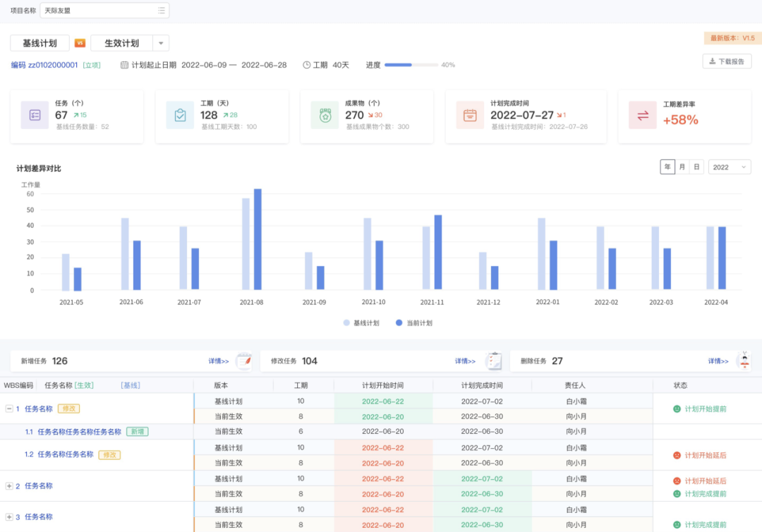The height and width of the screenshot is (532, 762).
Task: Click the 状态 column header
Action: (x=680, y=385)
